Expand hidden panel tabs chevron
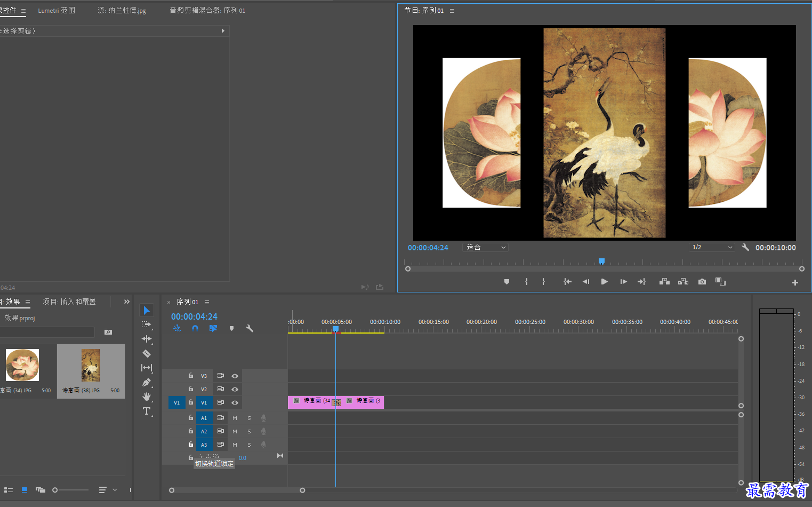812x507 pixels. click(x=126, y=302)
